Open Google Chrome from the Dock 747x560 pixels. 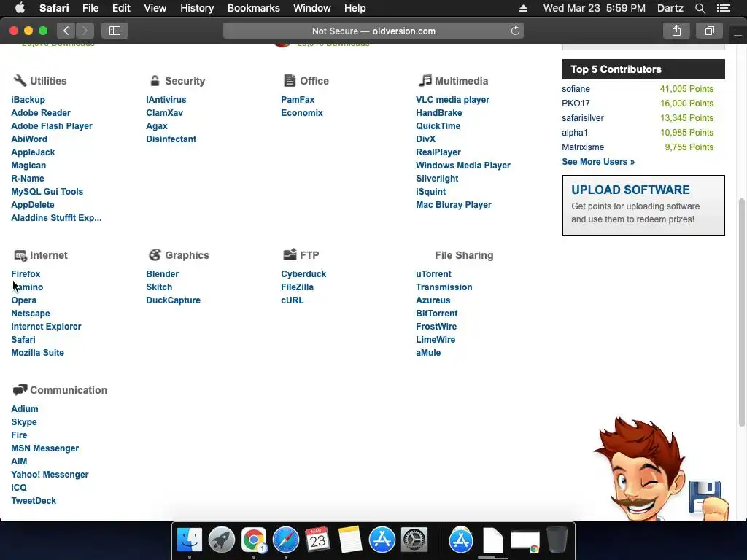[x=253, y=540]
